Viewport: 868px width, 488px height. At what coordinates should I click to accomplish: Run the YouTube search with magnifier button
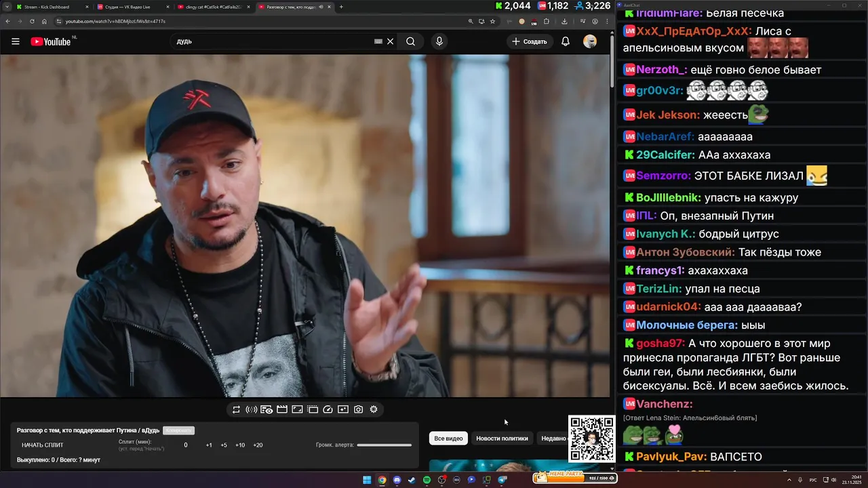pyautogui.click(x=410, y=41)
